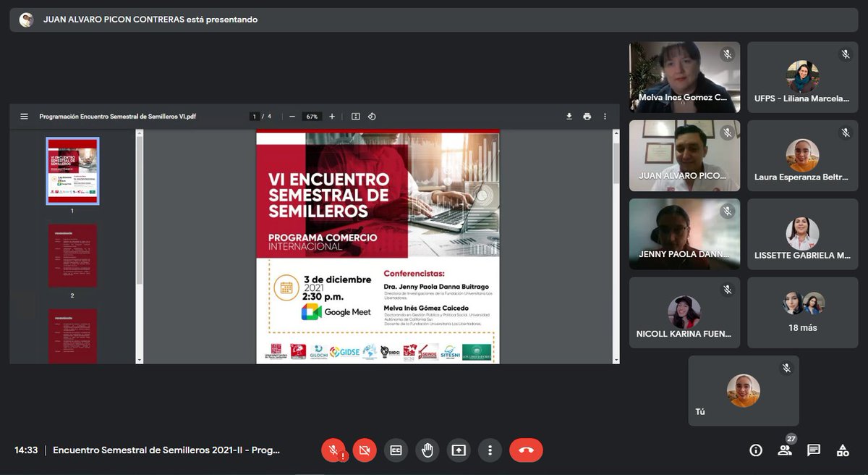Click Melva Ines Gomez video tile
The height and width of the screenshot is (475, 868).
tap(684, 77)
